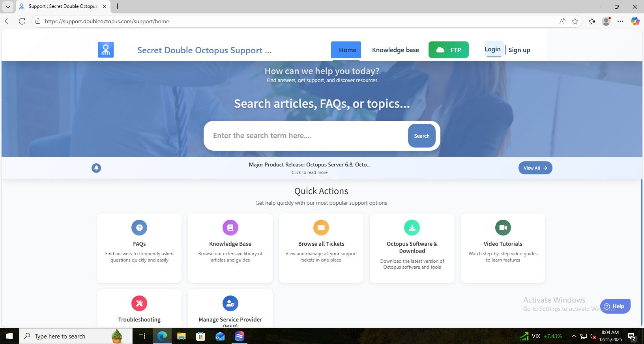This screenshot has height=344, width=644.
Task: Open the Troubleshooting card title
Action: pos(139,320)
